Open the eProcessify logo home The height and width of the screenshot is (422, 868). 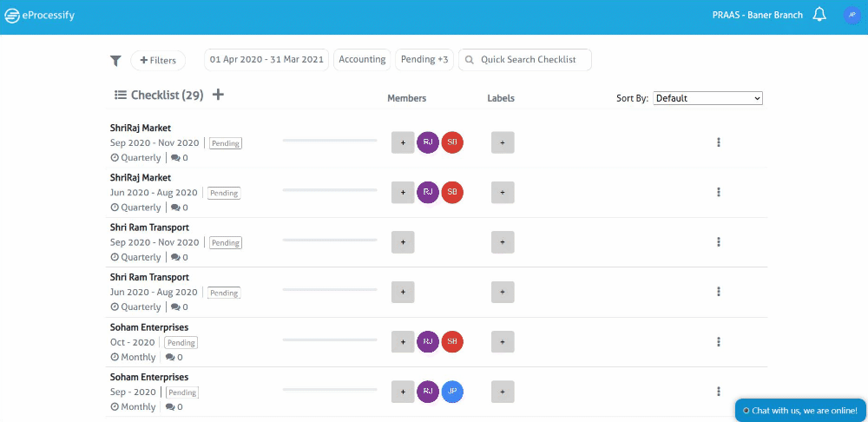(39, 16)
